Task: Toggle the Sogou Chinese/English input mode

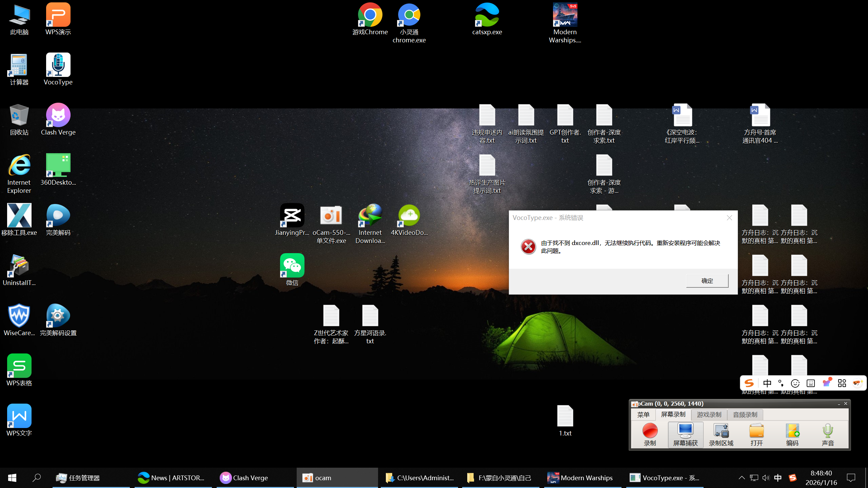Action: tap(767, 383)
